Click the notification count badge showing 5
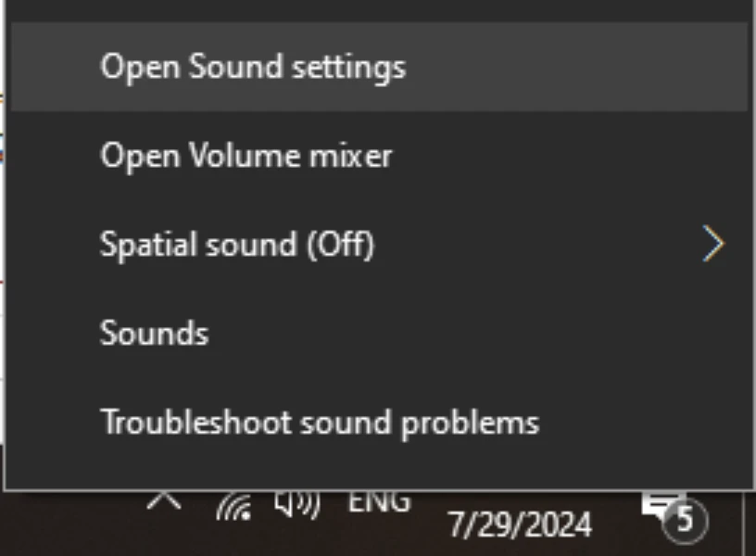Image resolution: width=756 pixels, height=556 pixels. tap(685, 520)
